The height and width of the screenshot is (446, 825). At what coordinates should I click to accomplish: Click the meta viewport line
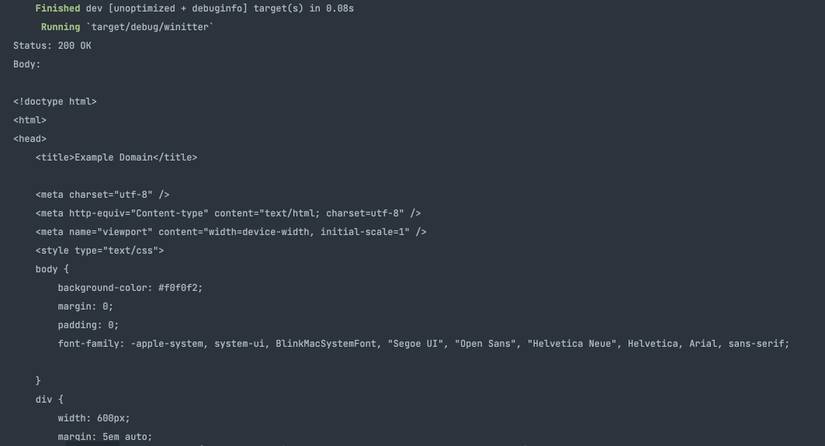(x=231, y=232)
